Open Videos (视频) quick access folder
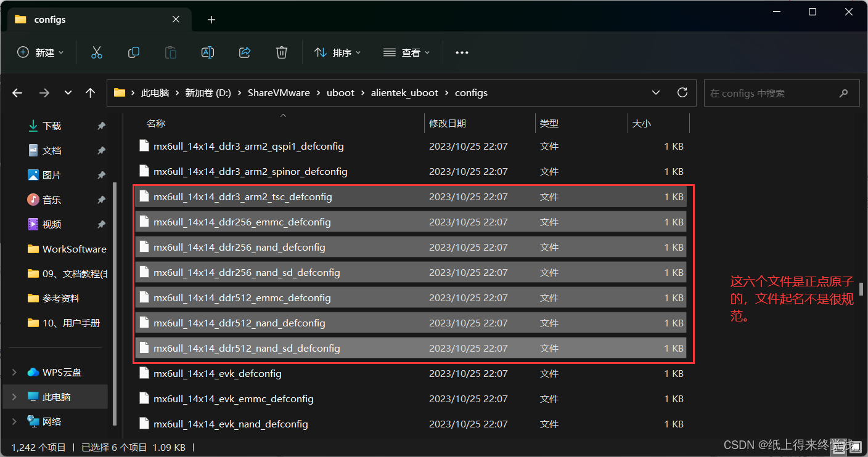The width and height of the screenshot is (868, 457). click(52, 224)
